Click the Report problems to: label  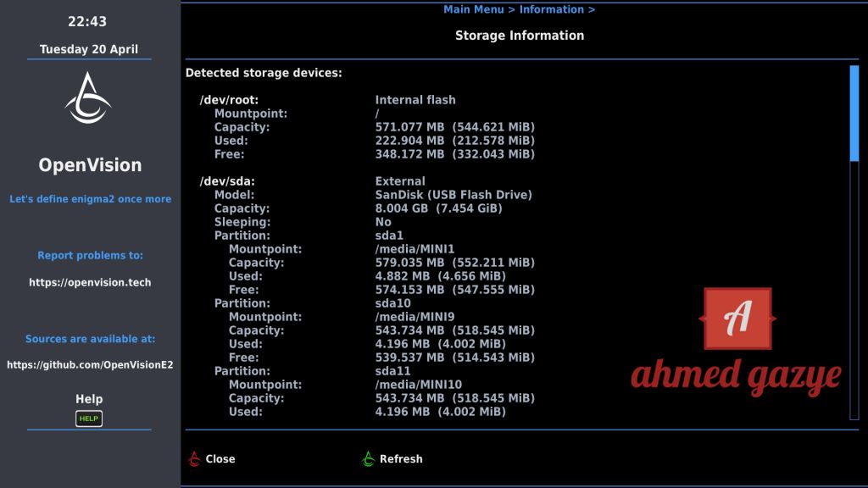(x=90, y=256)
